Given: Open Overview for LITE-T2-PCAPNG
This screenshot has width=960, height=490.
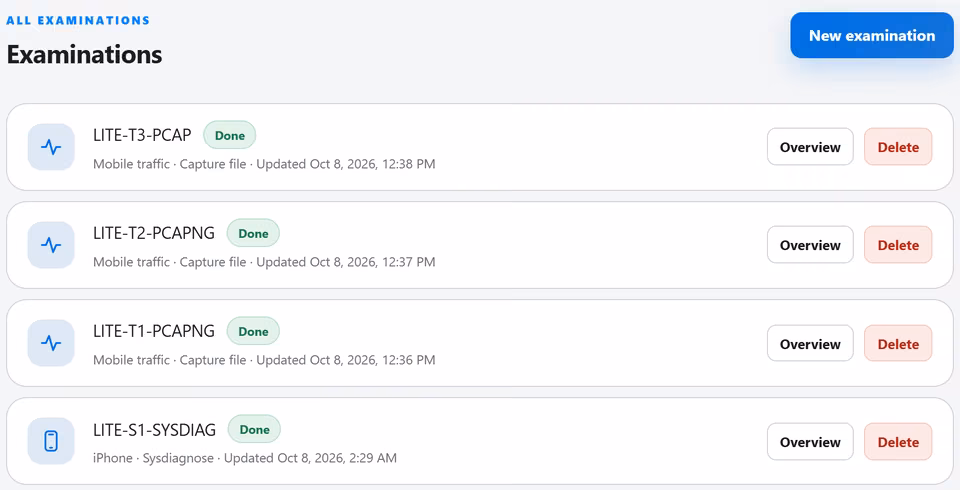Looking at the screenshot, I should tap(810, 245).
